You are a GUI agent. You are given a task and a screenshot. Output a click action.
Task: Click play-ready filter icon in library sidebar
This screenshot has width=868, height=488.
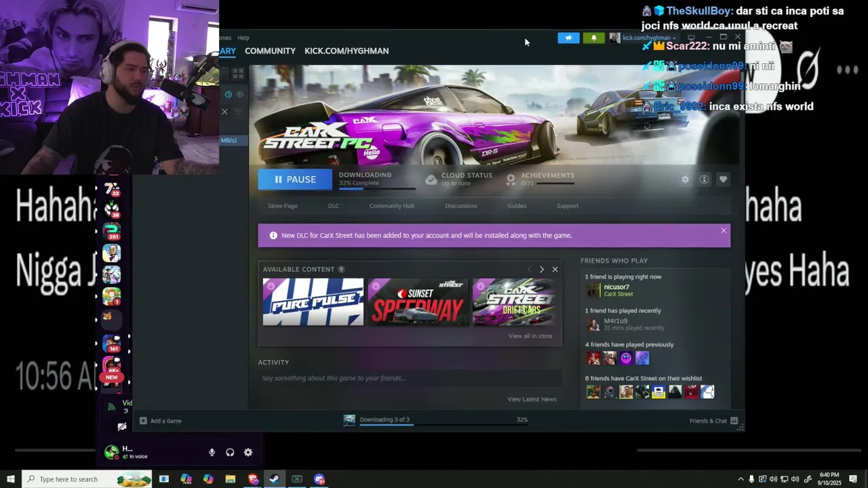(x=240, y=94)
